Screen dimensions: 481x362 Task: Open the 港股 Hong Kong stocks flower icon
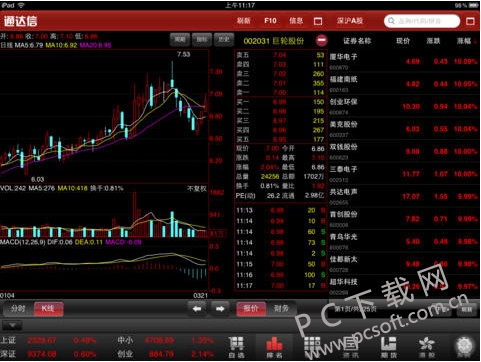coord(426,347)
